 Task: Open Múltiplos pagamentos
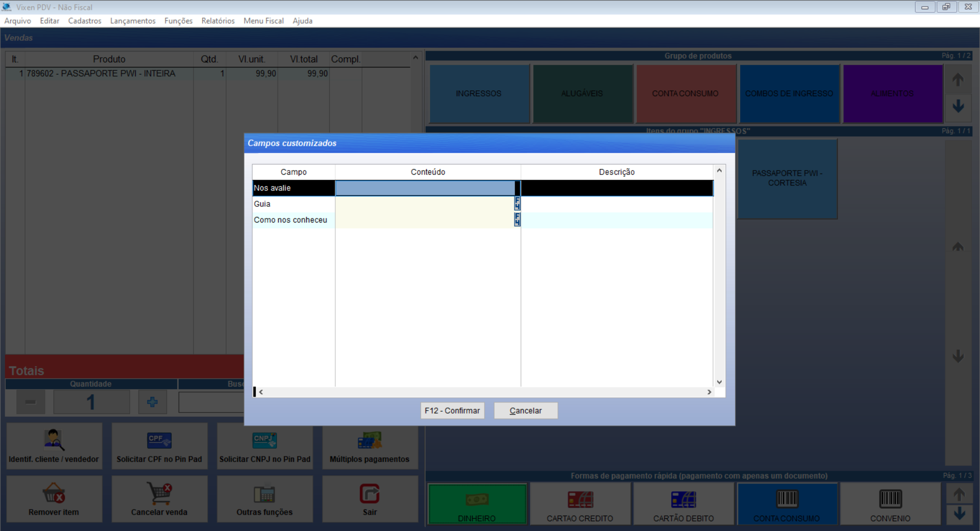370,446
